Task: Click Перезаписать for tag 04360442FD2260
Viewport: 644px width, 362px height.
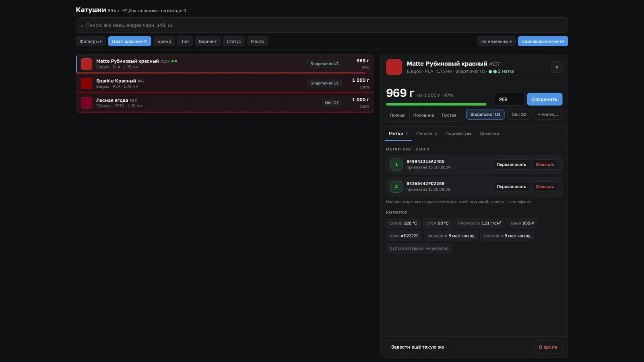Action: click(x=511, y=187)
